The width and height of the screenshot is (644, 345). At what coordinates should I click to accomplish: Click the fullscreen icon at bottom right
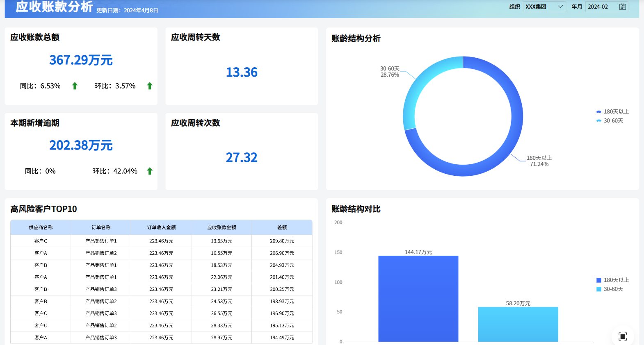(623, 336)
